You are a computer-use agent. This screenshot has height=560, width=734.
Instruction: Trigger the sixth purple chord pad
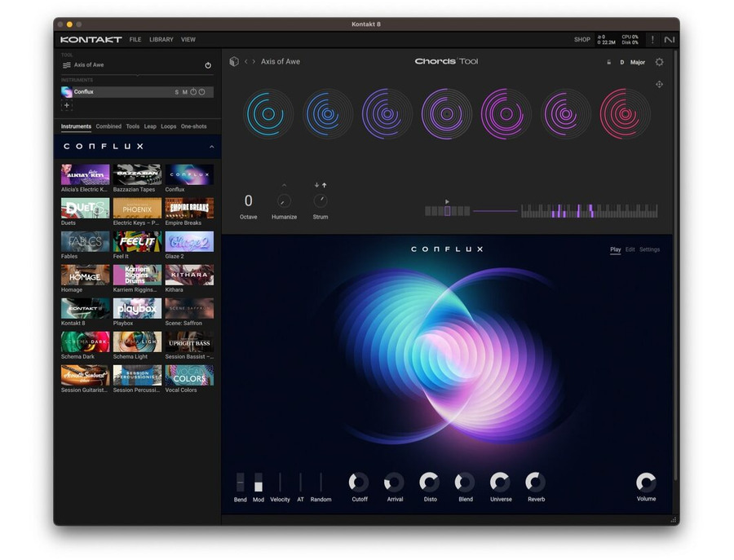pos(565,113)
